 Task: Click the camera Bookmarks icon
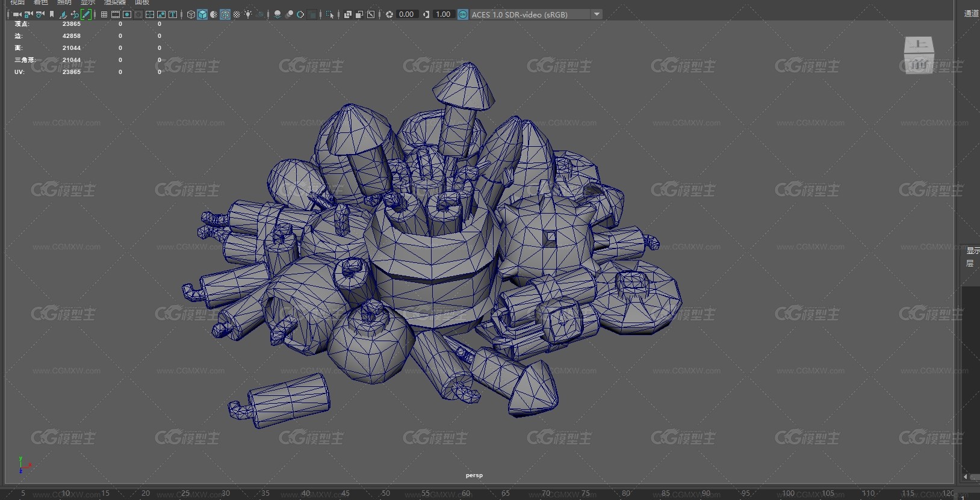point(52,14)
